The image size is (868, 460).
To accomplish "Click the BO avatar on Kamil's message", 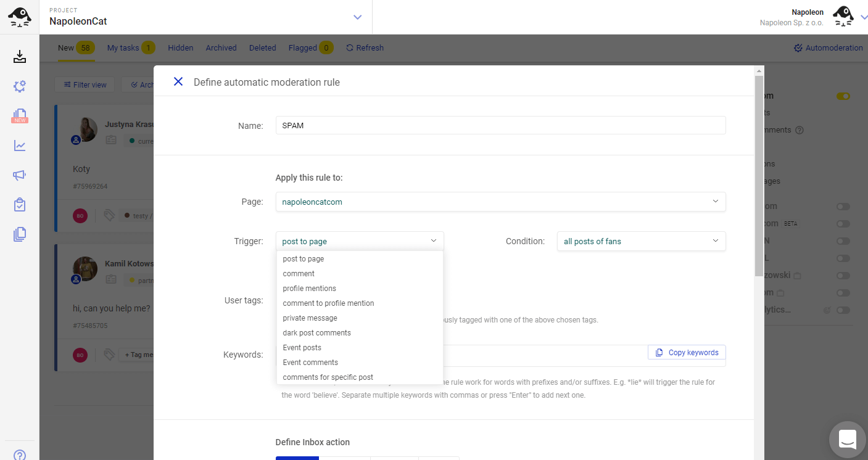I will pos(80,355).
